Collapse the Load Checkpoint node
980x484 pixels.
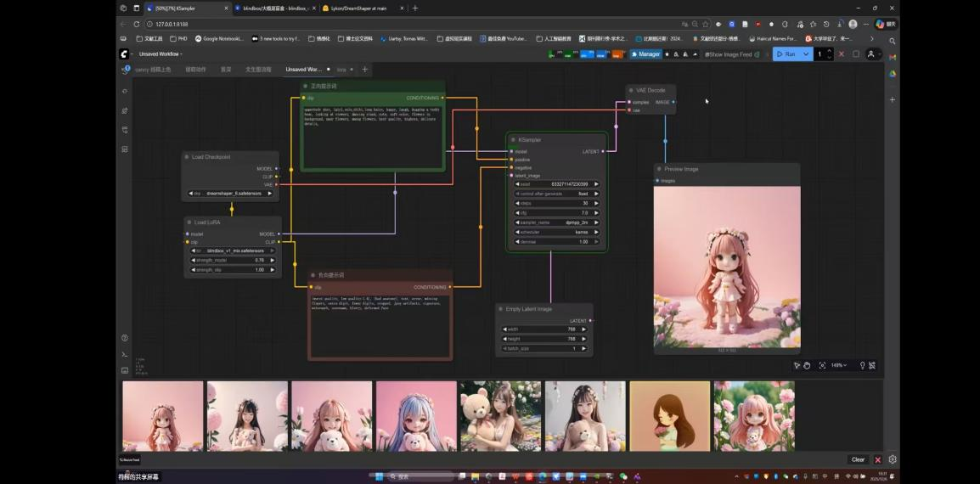point(187,157)
